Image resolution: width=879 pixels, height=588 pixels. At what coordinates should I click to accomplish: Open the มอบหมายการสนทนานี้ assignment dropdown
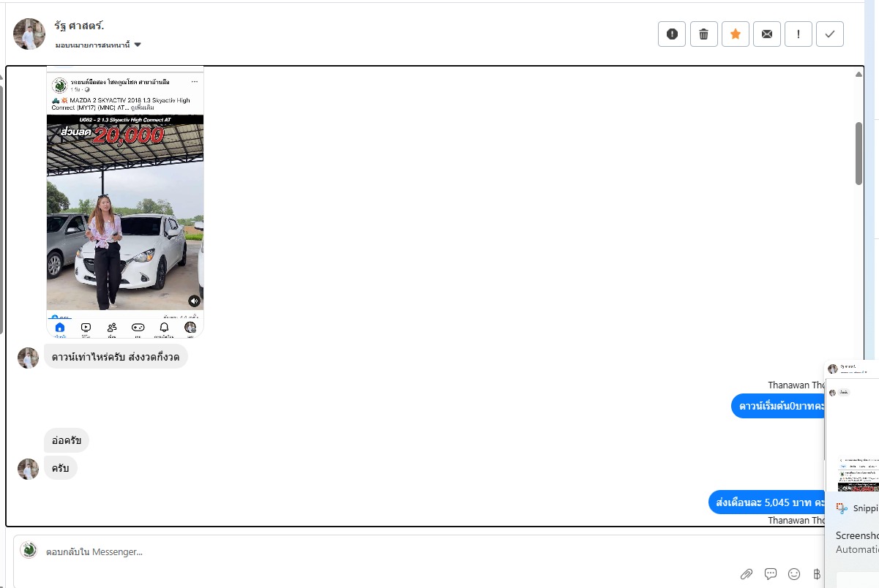pyautogui.click(x=98, y=45)
